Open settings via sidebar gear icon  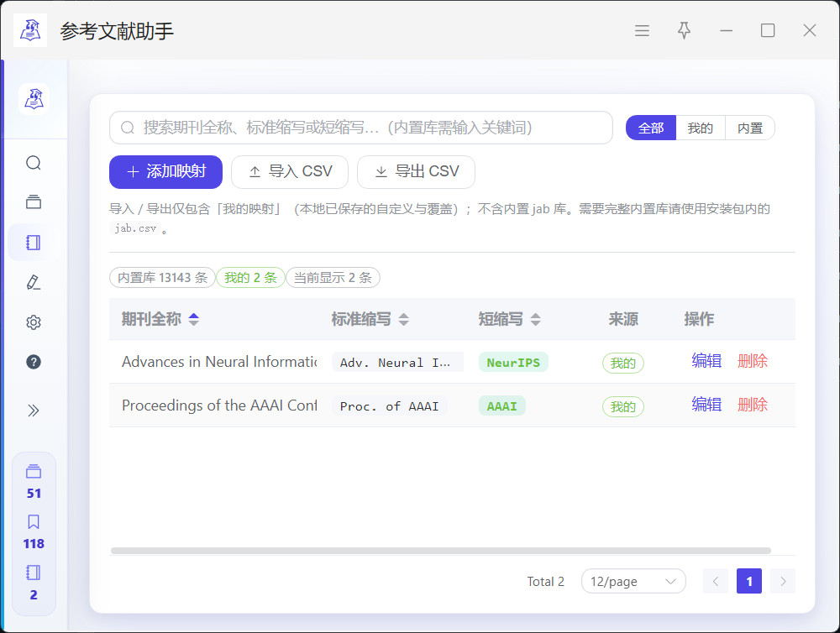coord(34,322)
